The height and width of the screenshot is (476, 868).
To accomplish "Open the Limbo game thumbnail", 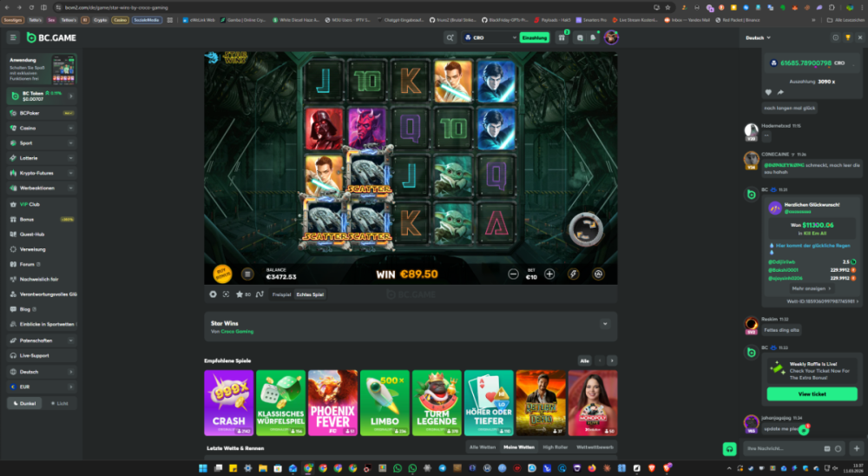I will [x=385, y=403].
